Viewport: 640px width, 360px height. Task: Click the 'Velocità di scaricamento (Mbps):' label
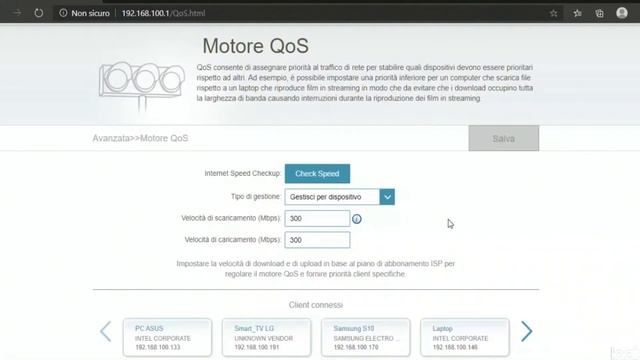231,218
